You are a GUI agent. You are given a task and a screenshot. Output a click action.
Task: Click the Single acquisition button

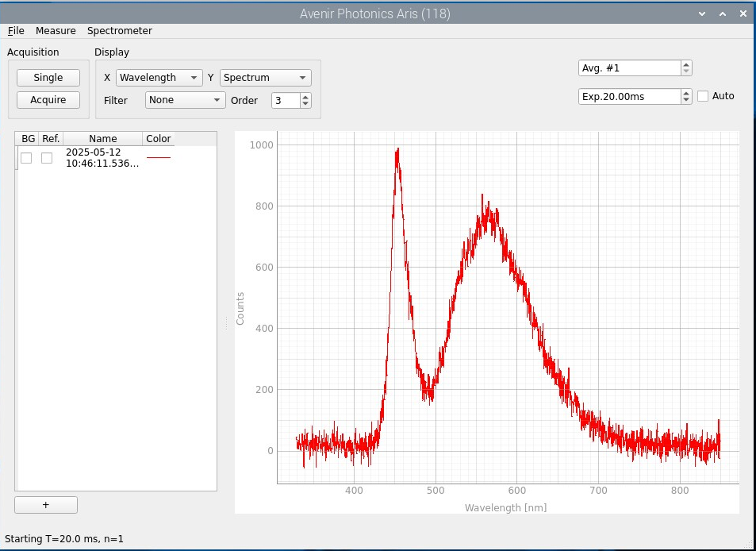(48, 78)
